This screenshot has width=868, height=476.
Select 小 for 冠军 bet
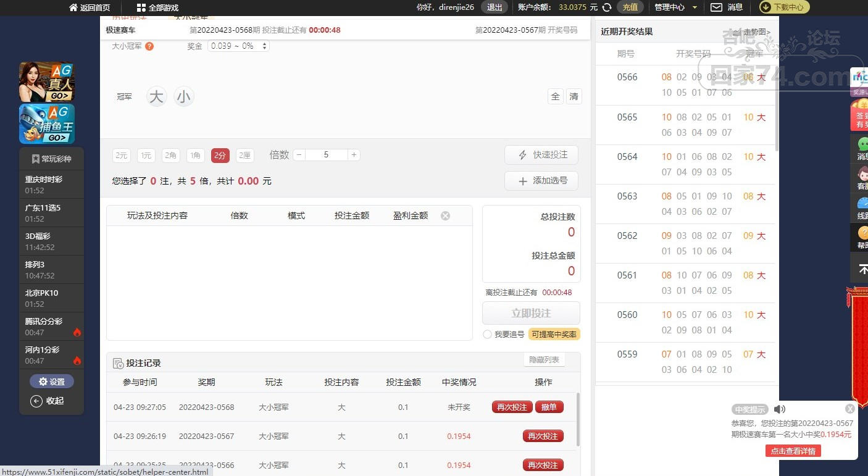184,96
